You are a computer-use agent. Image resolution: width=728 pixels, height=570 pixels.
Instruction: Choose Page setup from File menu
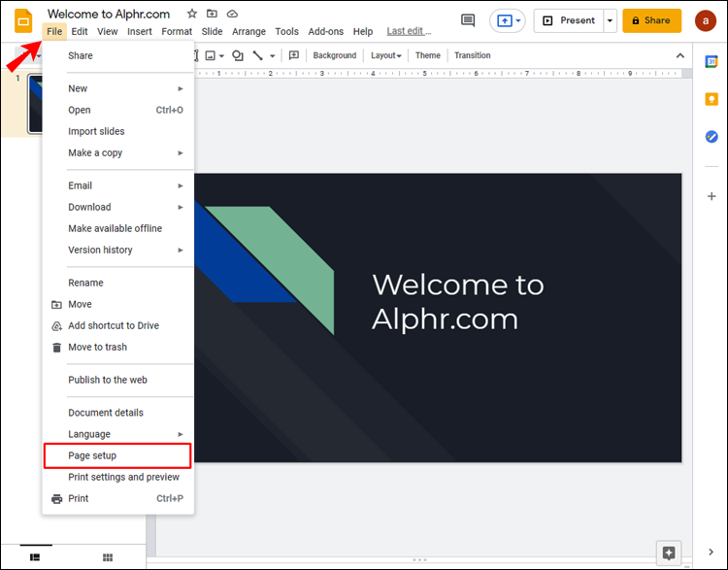point(117,455)
